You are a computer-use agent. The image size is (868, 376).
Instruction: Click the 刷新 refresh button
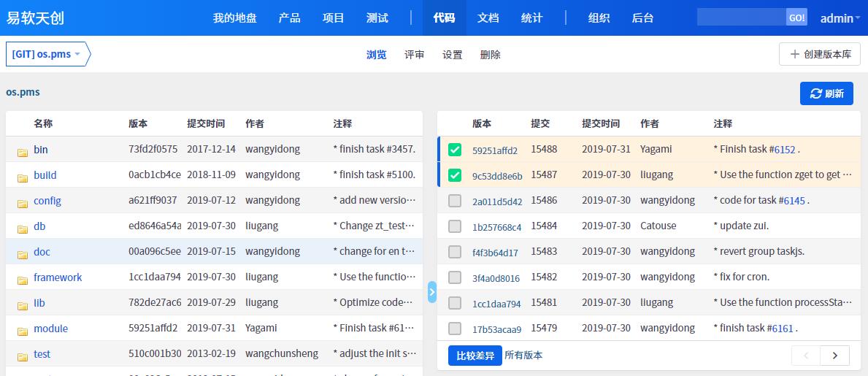pos(826,93)
